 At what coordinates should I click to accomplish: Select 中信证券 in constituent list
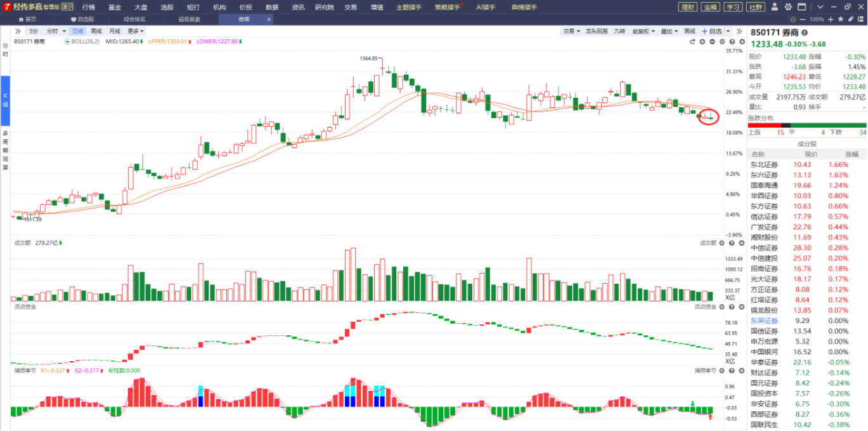(x=764, y=248)
